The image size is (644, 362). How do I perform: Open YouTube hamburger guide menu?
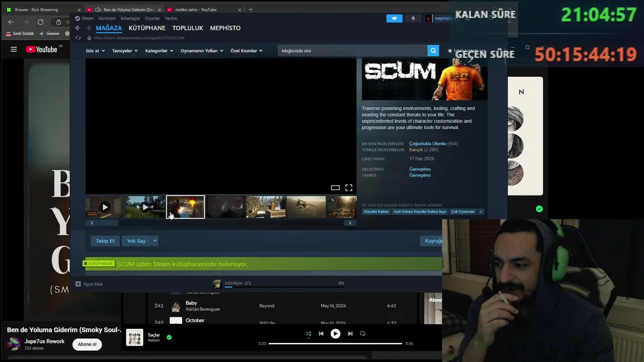(14, 49)
